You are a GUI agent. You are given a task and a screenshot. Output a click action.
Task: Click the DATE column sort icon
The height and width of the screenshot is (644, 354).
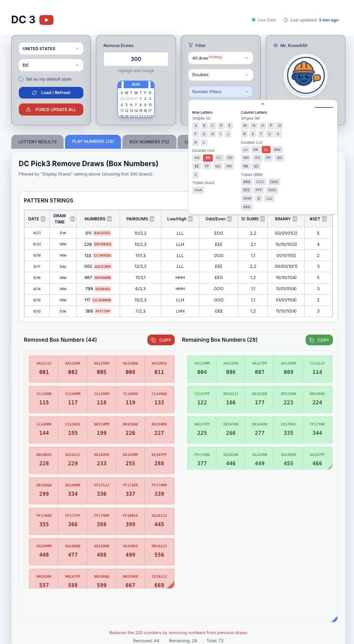point(43,219)
